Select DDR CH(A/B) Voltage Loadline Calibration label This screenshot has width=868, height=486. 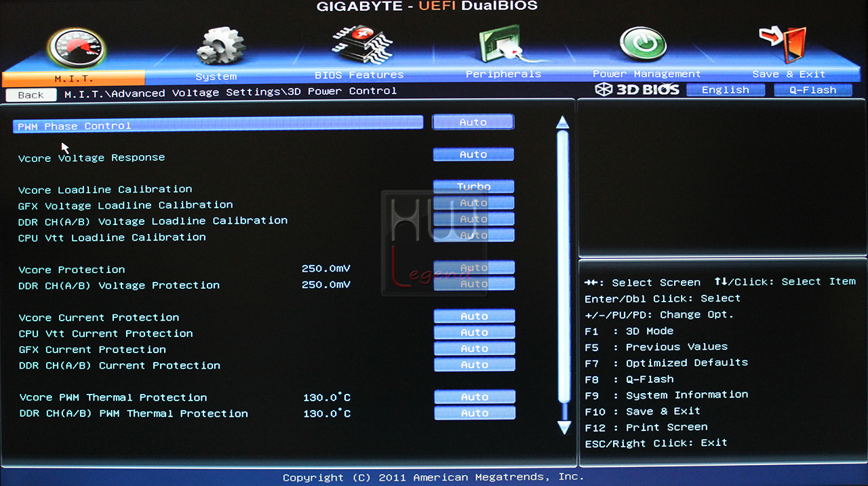pyautogui.click(x=153, y=221)
